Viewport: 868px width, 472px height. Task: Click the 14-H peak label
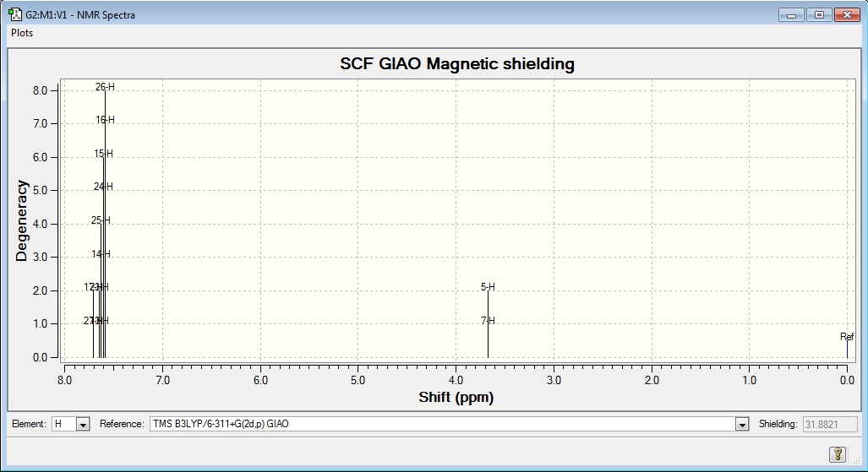tap(101, 254)
